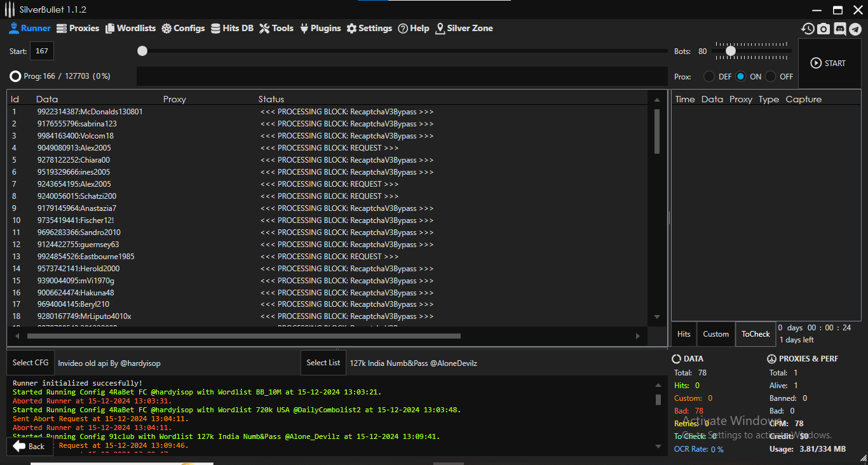Show the Hits results tab
The width and height of the screenshot is (868, 465).
(684, 334)
